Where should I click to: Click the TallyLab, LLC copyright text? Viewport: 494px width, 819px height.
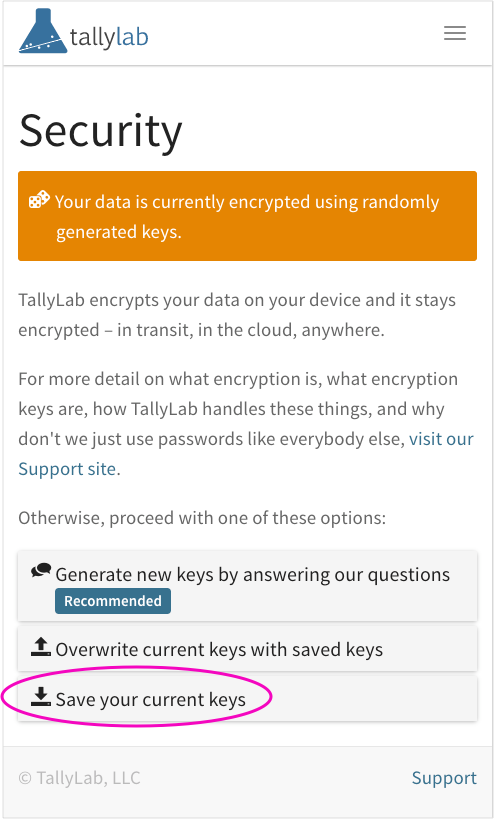(x=79, y=778)
